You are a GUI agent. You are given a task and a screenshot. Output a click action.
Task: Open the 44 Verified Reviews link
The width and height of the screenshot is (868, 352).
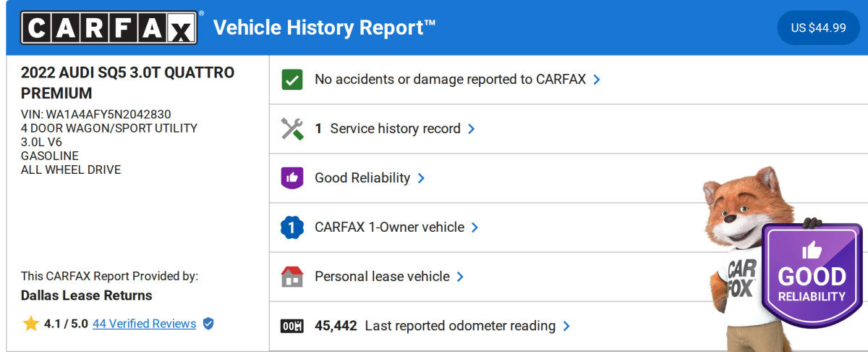pos(144,324)
